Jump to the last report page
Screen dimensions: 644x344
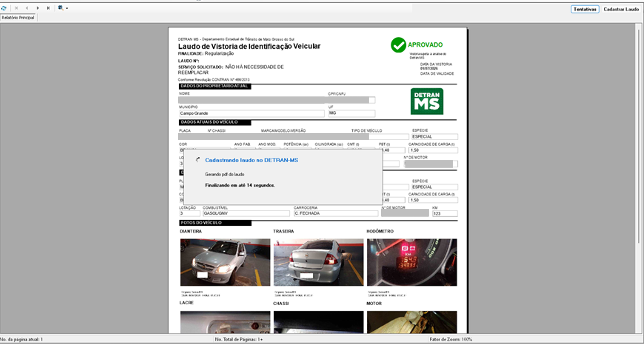48,8
